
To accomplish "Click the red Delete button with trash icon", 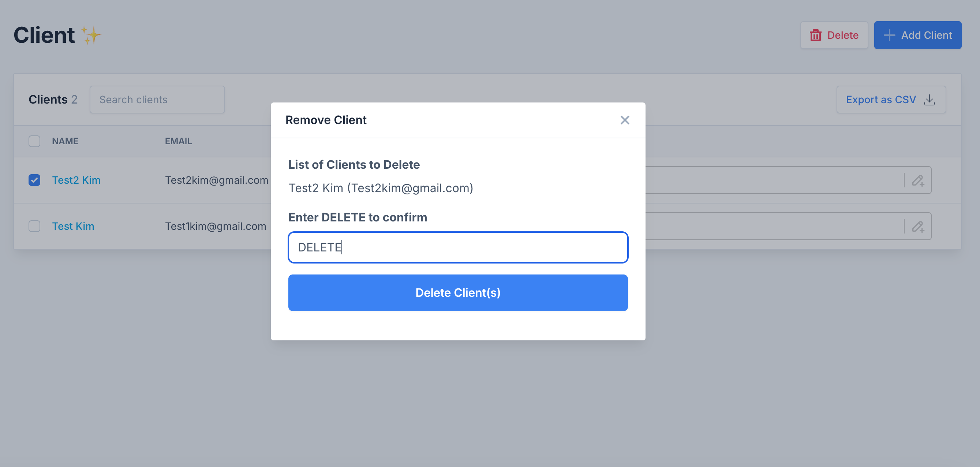I will tap(834, 35).
